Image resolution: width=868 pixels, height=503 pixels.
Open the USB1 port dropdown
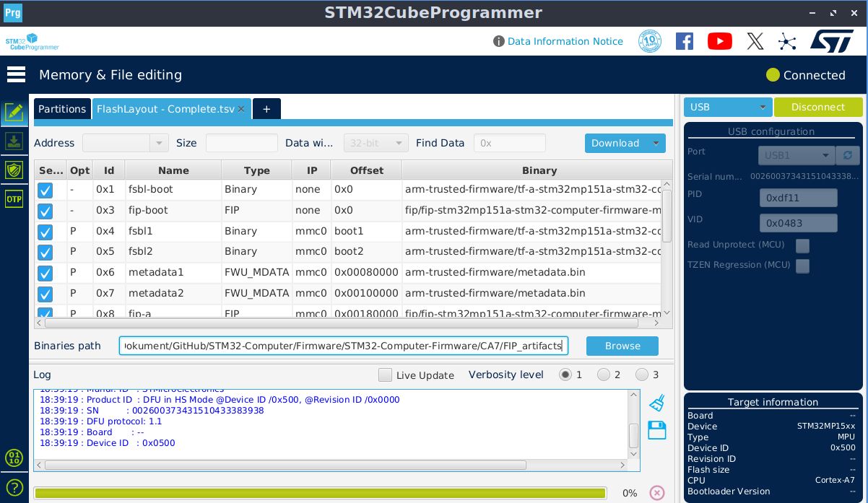coord(797,155)
